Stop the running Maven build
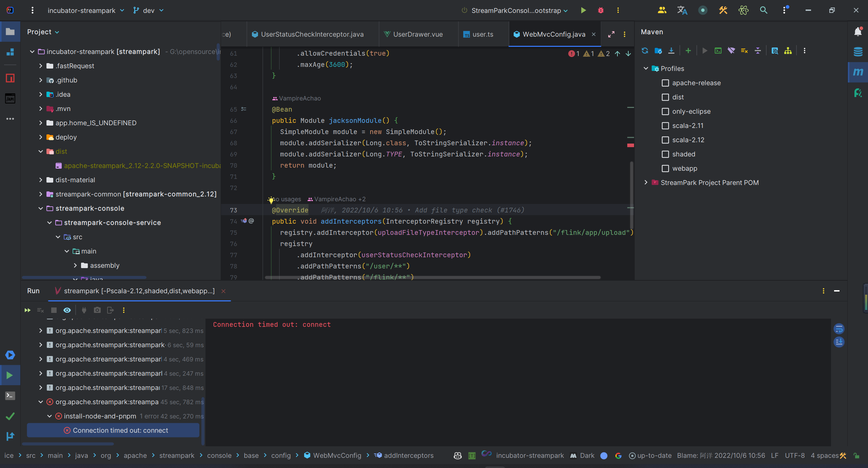 point(54,310)
